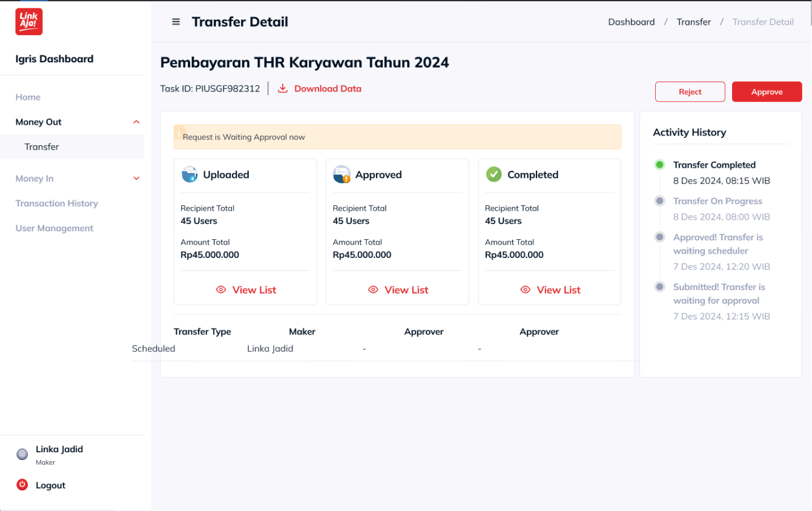
Task: Click eye icon in Completed card
Action: click(526, 290)
